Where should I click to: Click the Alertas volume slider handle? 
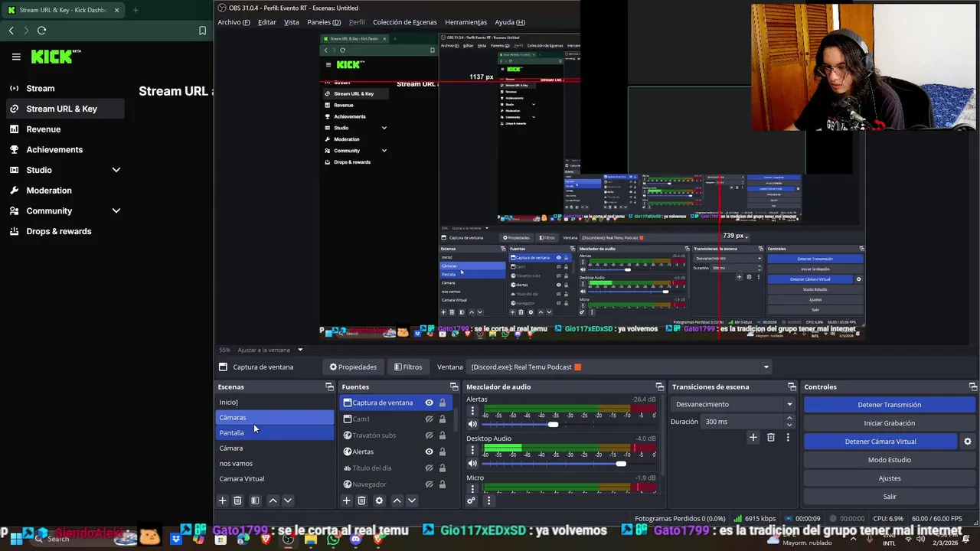(x=553, y=424)
